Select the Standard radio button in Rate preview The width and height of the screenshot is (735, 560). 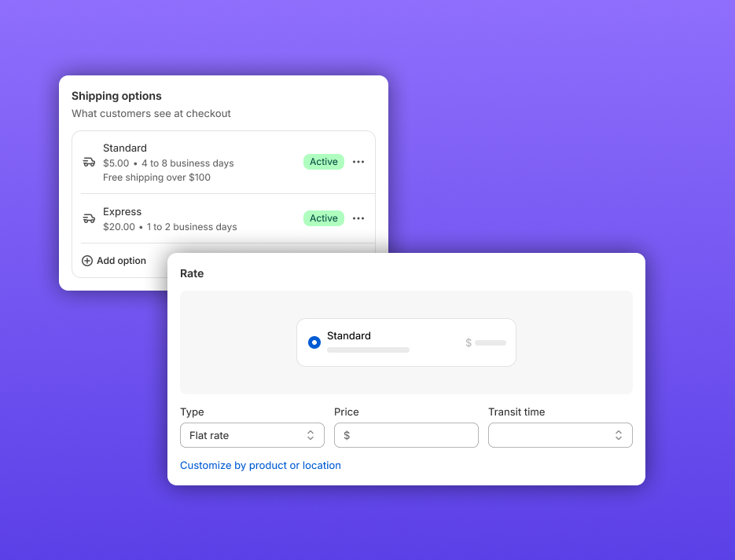[x=314, y=342]
